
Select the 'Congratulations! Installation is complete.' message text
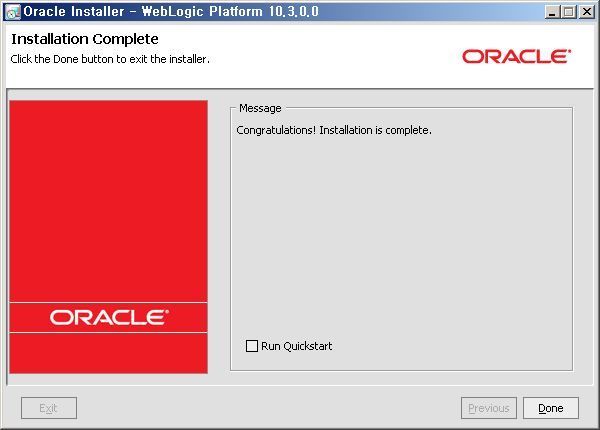(334, 130)
